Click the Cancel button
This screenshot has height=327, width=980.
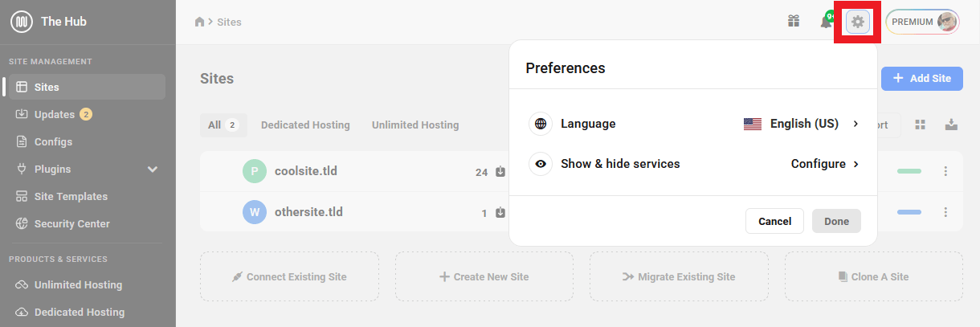point(775,221)
